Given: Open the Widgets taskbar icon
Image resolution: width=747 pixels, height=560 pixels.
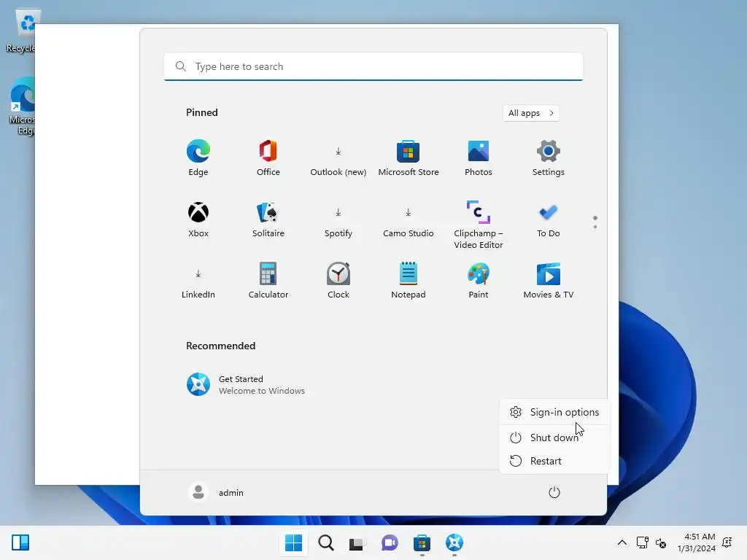Looking at the screenshot, I should click(20, 542).
